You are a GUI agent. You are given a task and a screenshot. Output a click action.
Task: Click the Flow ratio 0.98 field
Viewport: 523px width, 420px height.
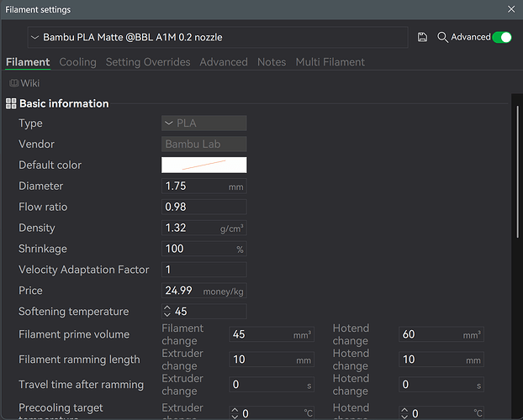[x=204, y=207]
